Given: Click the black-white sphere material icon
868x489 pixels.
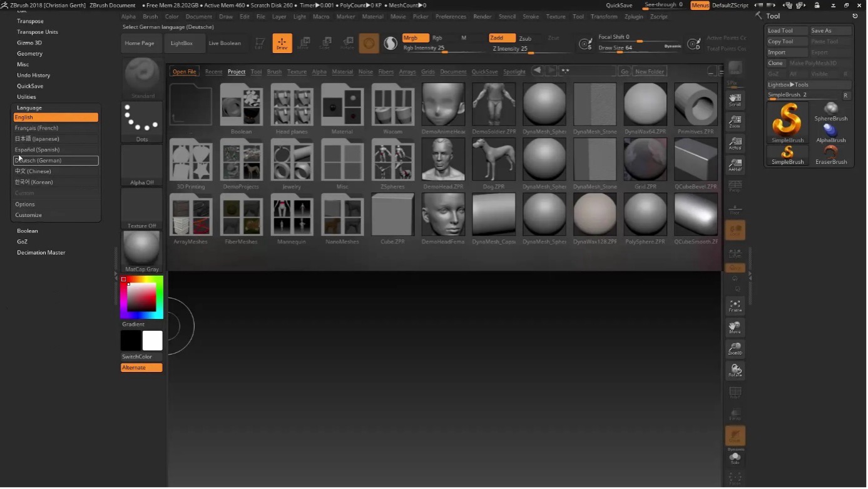Looking at the screenshot, I should (391, 43).
